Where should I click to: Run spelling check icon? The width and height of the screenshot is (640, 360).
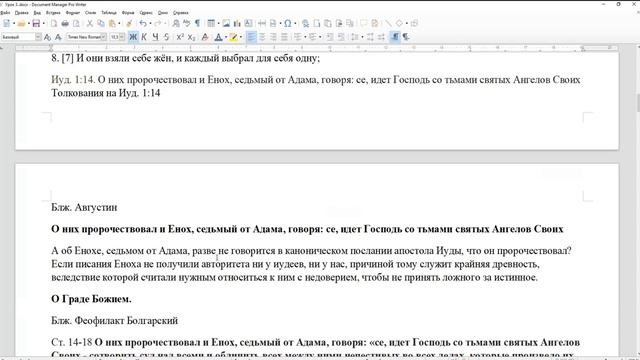point(187,23)
